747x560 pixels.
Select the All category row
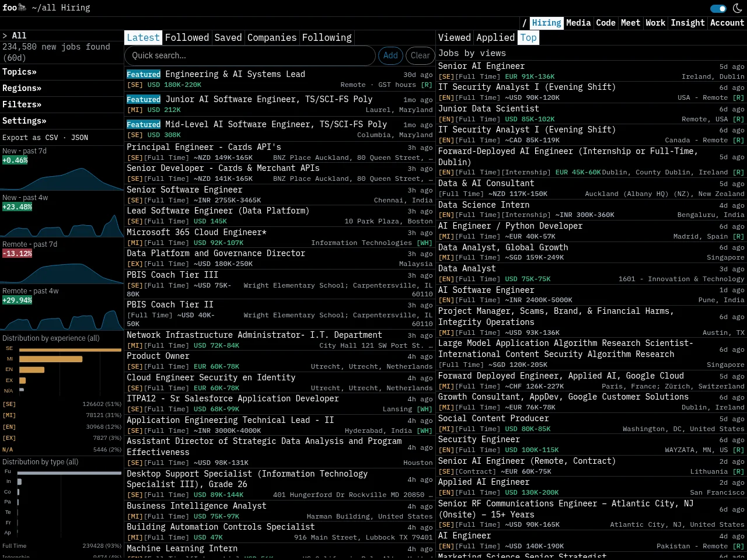click(x=61, y=36)
